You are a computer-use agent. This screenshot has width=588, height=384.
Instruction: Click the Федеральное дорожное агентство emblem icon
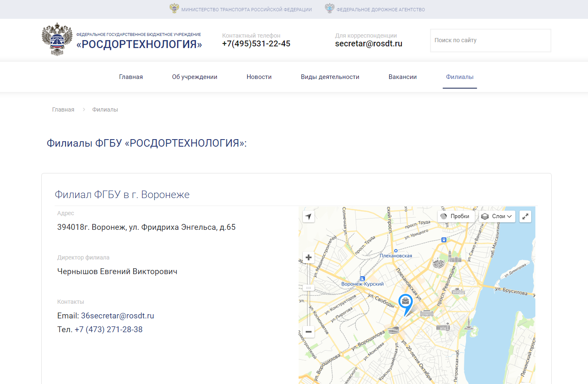[329, 8]
